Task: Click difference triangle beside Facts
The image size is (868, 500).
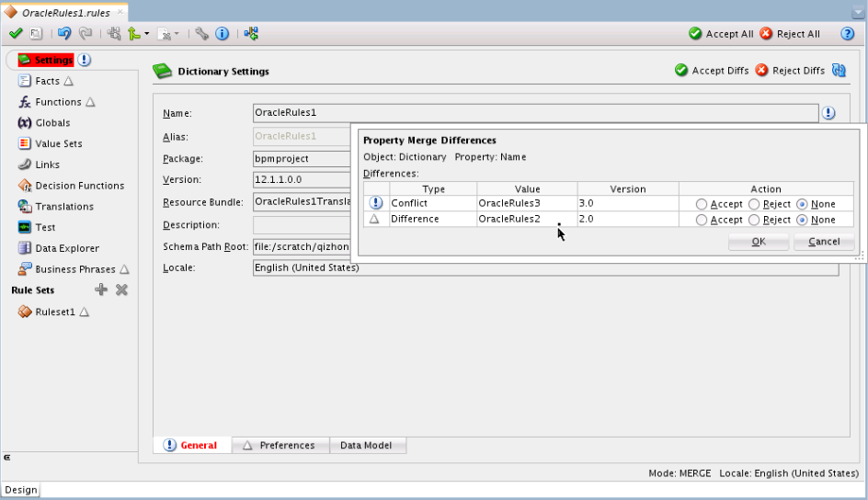Action: [69, 81]
